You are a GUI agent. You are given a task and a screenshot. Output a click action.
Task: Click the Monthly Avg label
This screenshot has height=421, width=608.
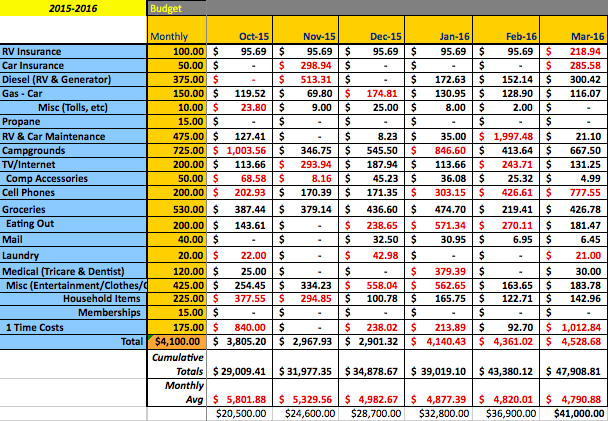(x=177, y=392)
